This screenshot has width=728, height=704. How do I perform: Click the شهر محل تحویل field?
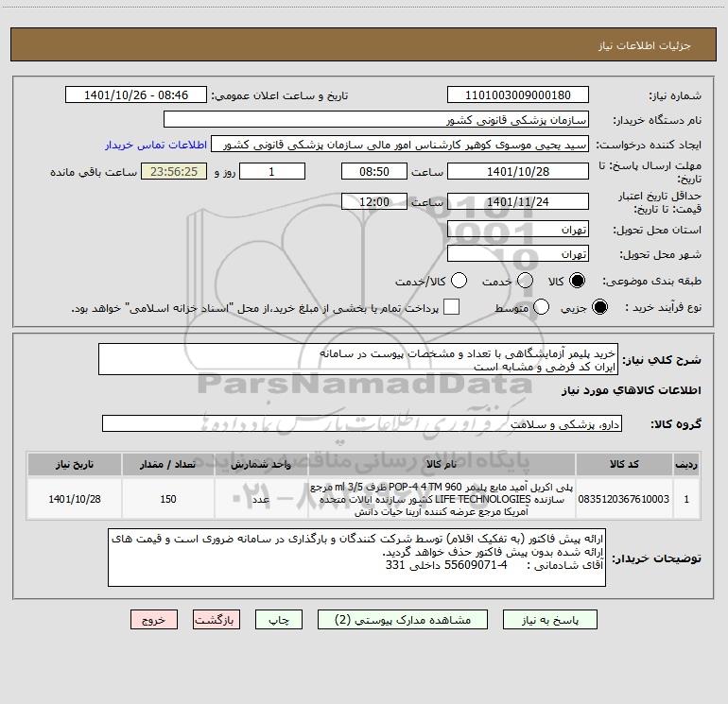click(x=518, y=254)
